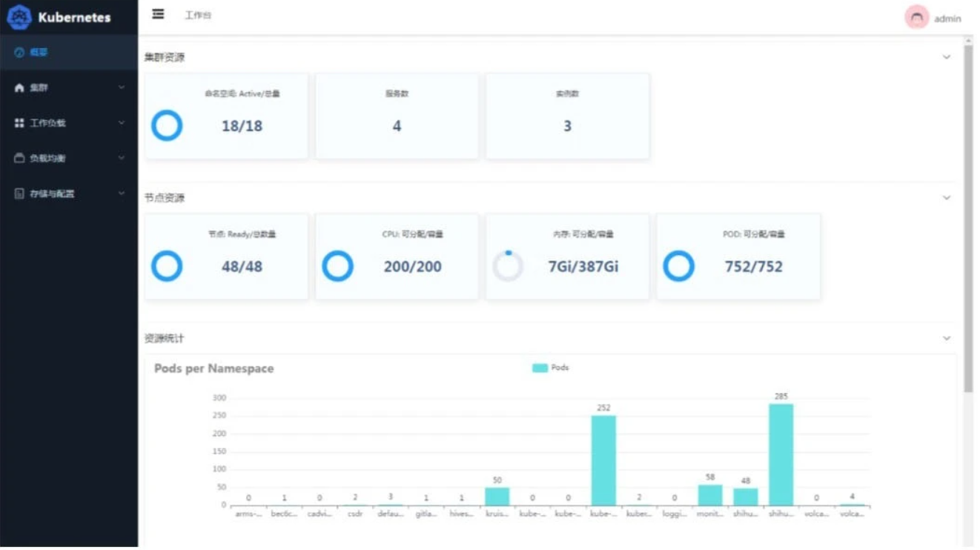Click the 集群 home icon in sidebar

click(19, 87)
